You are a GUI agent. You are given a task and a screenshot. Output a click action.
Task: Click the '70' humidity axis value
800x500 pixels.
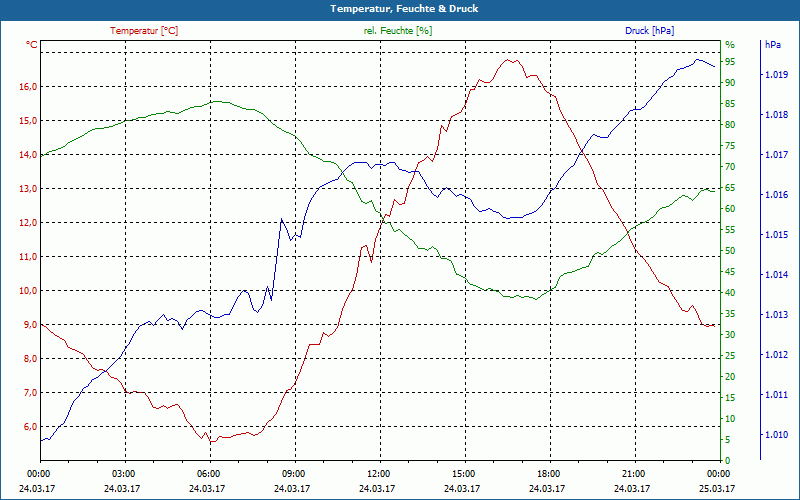coord(730,167)
